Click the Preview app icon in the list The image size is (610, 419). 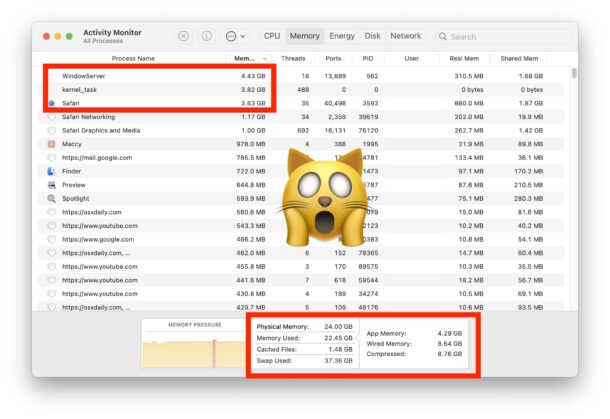pos(52,185)
